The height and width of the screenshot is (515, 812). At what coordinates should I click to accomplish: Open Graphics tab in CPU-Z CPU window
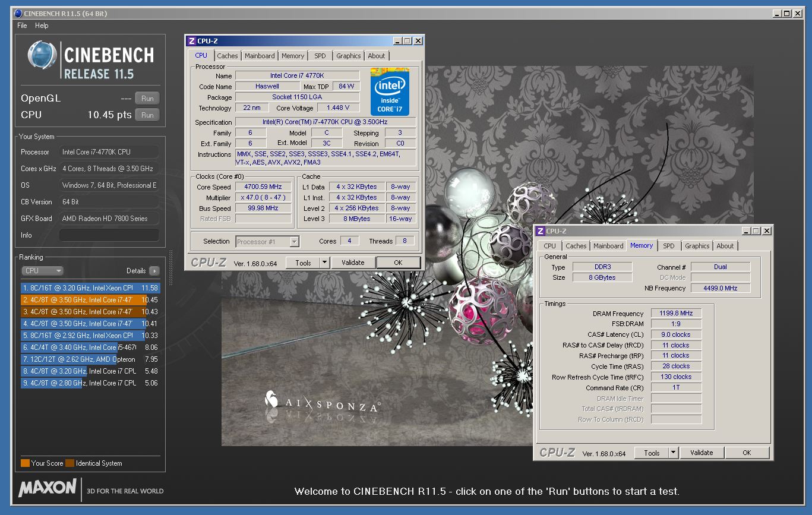coord(348,56)
